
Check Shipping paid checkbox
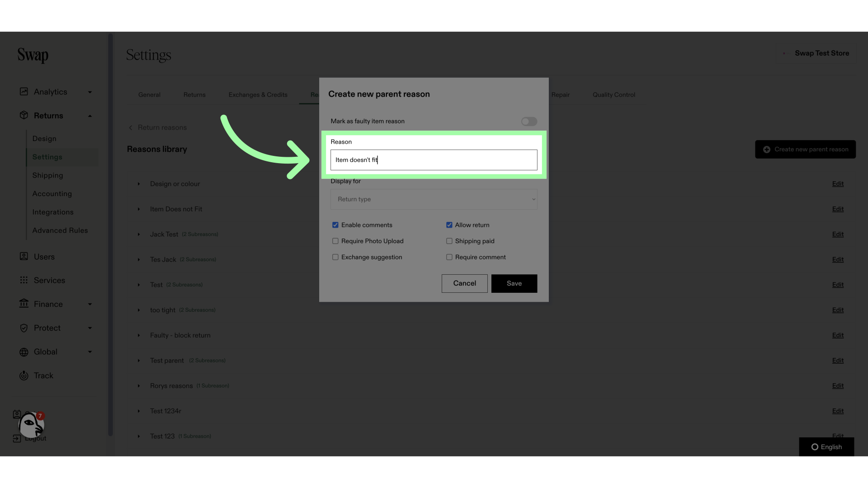pyautogui.click(x=449, y=241)
